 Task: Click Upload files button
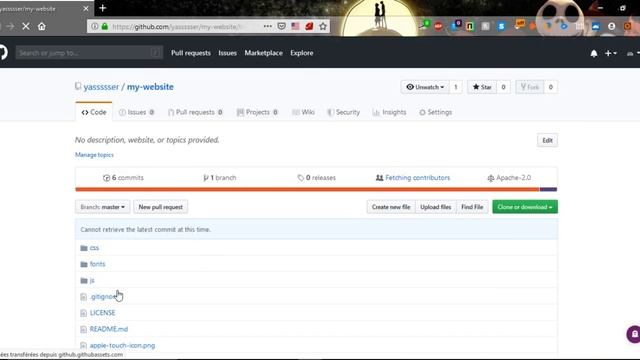pyautogui.click(x=436, y=207)
